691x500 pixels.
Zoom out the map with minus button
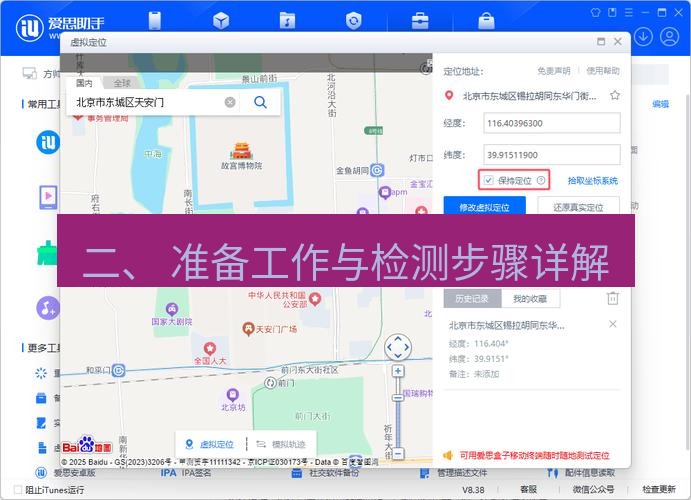(398, 453)
